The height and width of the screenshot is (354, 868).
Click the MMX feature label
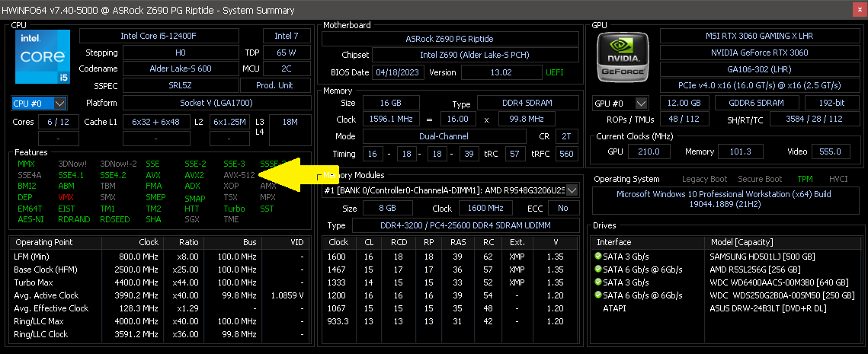27,164
